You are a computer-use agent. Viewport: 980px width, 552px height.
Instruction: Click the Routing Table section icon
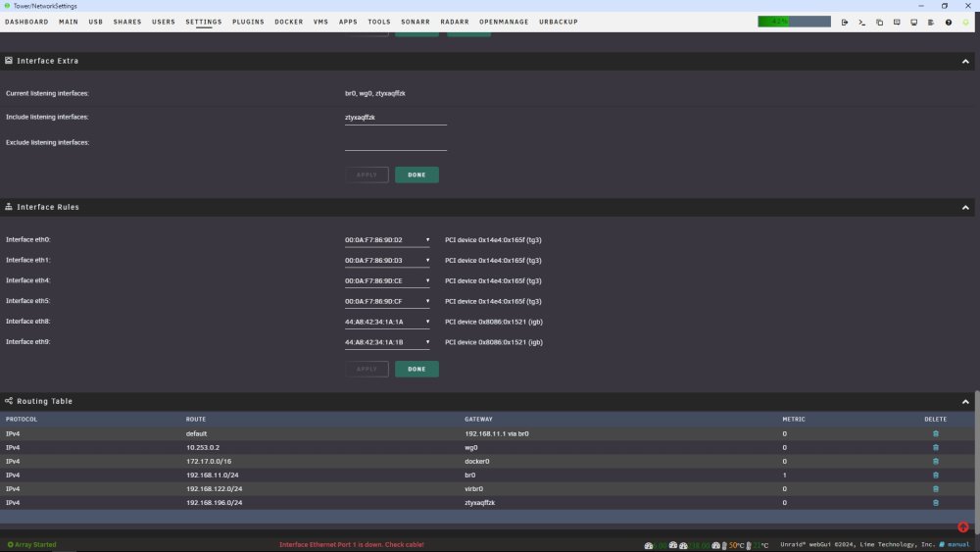pos(9,401)
